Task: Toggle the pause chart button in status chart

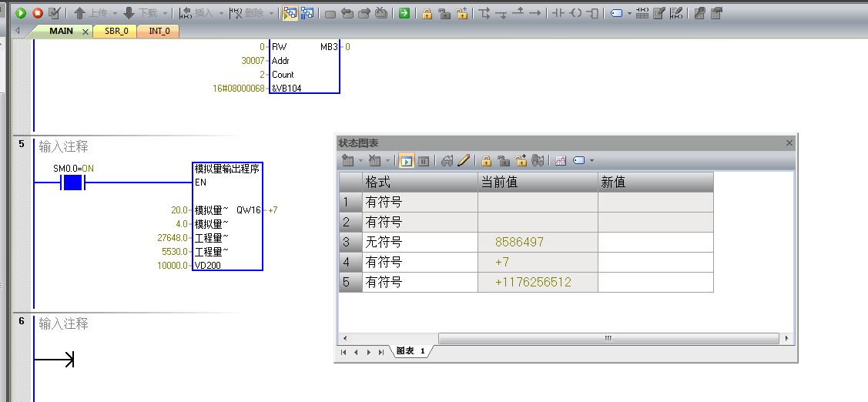Action: tap(423, 161)
